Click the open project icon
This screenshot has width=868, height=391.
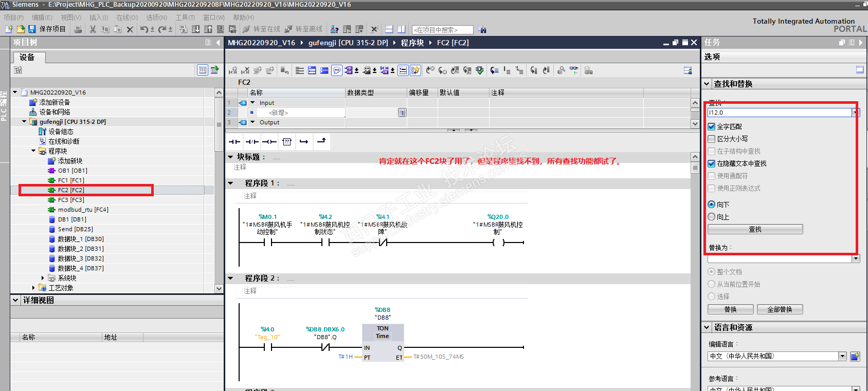point(21,29)
